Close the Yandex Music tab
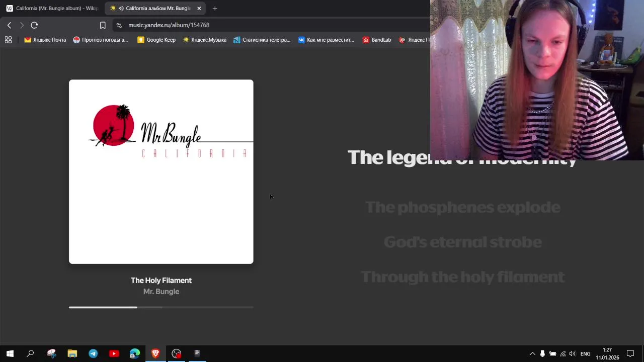Viewport: 644px width, 362px height. point(199,8)
